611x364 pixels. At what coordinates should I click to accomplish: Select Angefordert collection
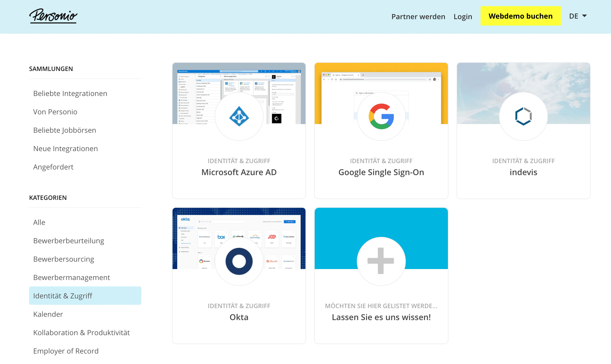pyautogui.click(x=53, y=167)
